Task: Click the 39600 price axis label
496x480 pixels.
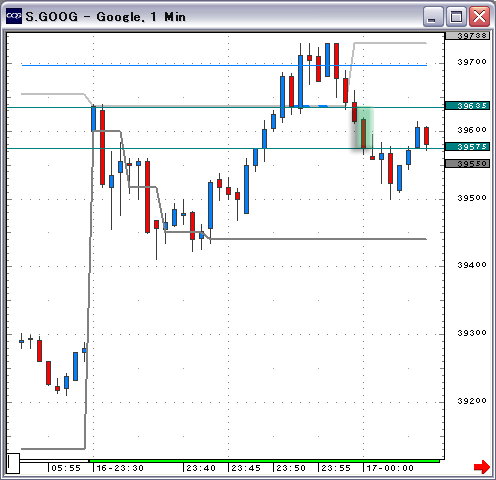Action: click(472, 130)
